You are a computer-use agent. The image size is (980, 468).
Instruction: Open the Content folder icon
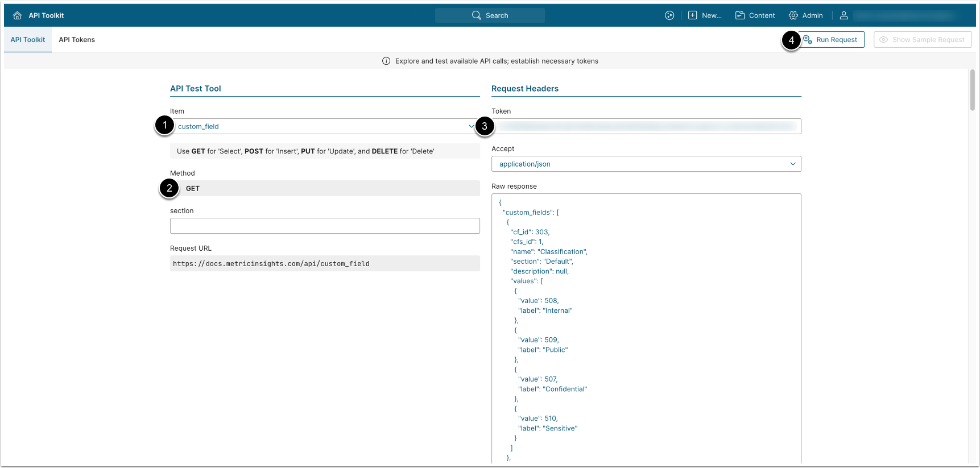(739, 15)
